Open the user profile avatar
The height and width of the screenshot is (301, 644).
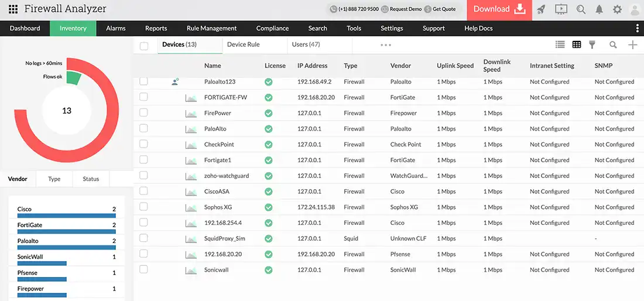click(635, 10)
